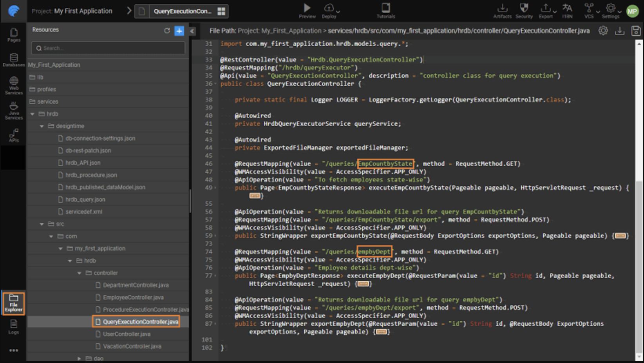Collapse the designtime folder
644x363 pixels.
click(x=42, y=126)
